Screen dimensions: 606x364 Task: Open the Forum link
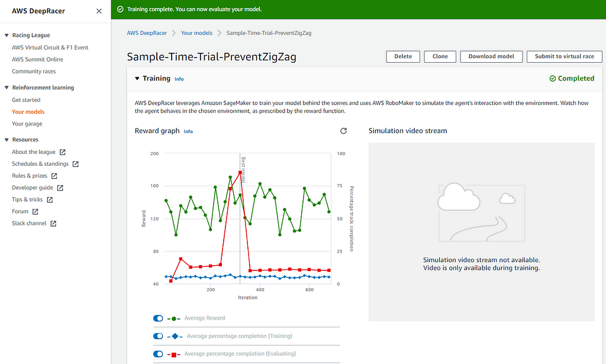click(x=20, y=212)
